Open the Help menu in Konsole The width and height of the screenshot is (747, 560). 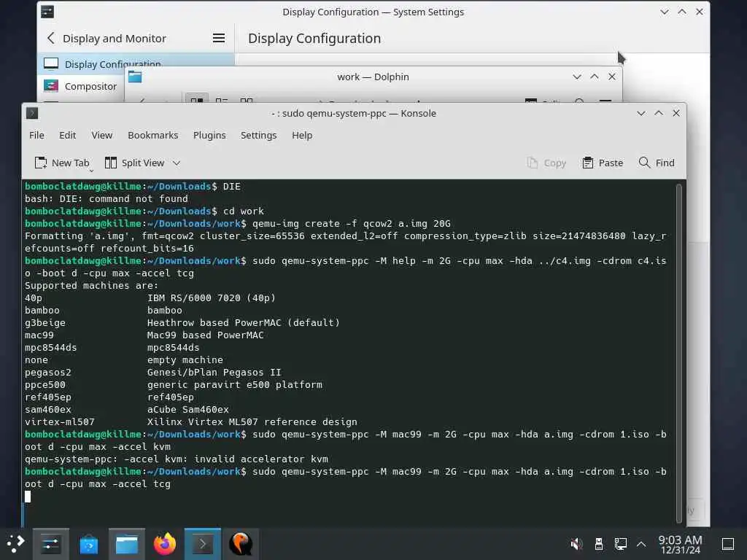(302, 135)
